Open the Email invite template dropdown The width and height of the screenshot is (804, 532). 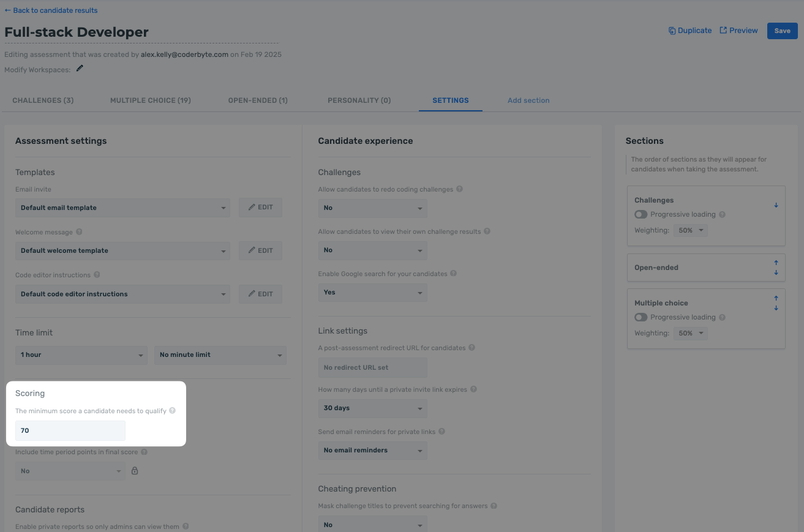pos(122,208)
